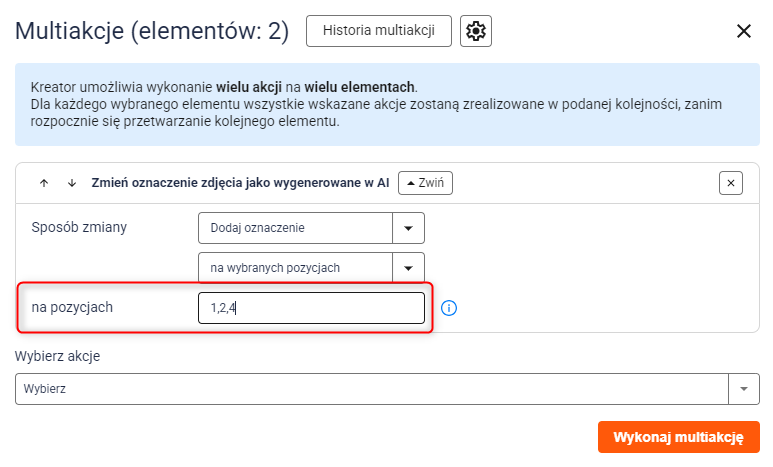Click the Sposób zmiany label

[x=79, y=227]
